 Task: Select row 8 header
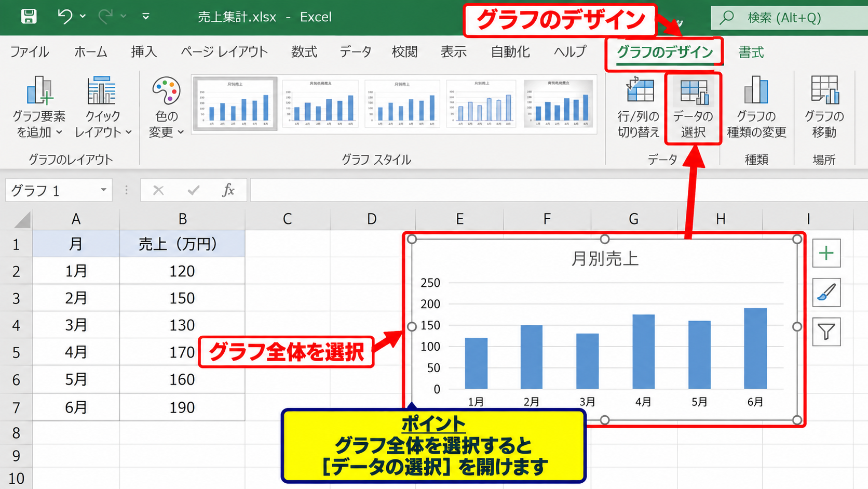(16, 433)
